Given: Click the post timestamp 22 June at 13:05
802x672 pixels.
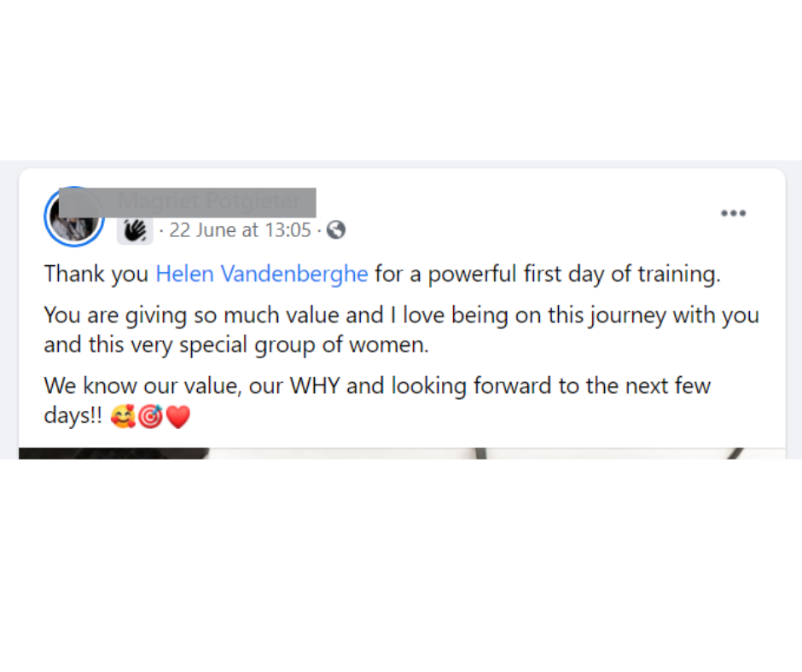Looking at the screenshot, I should 240,230.
